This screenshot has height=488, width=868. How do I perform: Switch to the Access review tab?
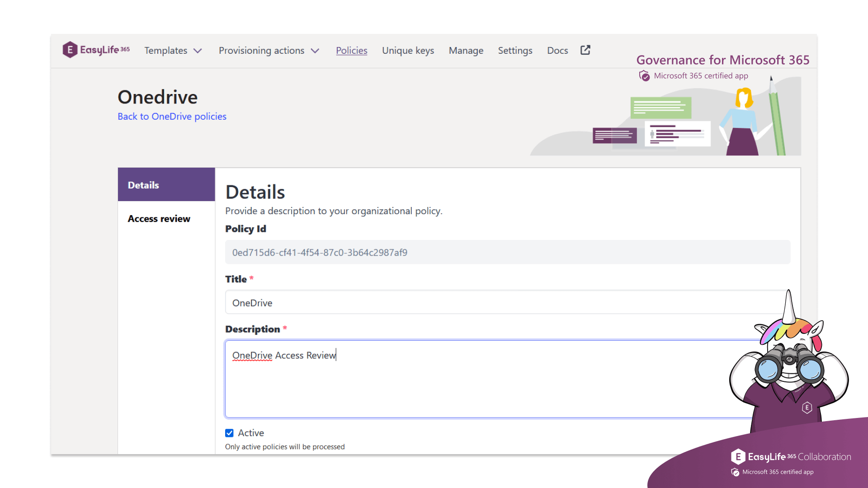tap(159, 218)
